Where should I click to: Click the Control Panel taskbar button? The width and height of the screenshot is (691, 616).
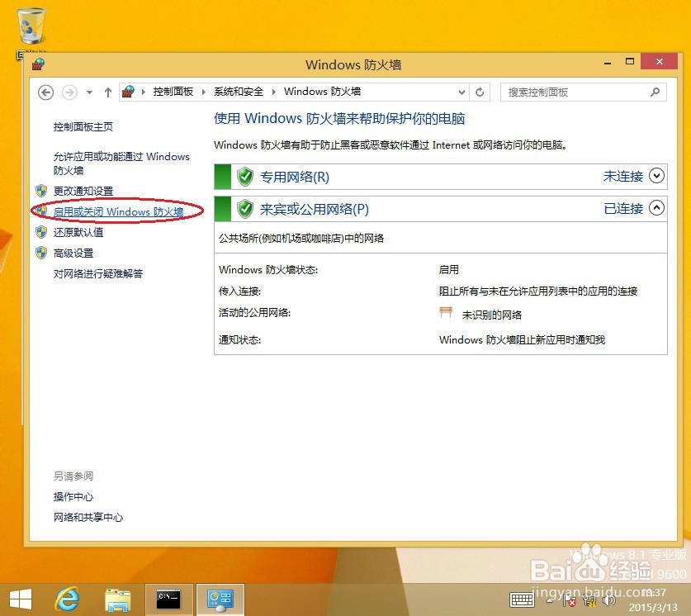click(220, 599)
